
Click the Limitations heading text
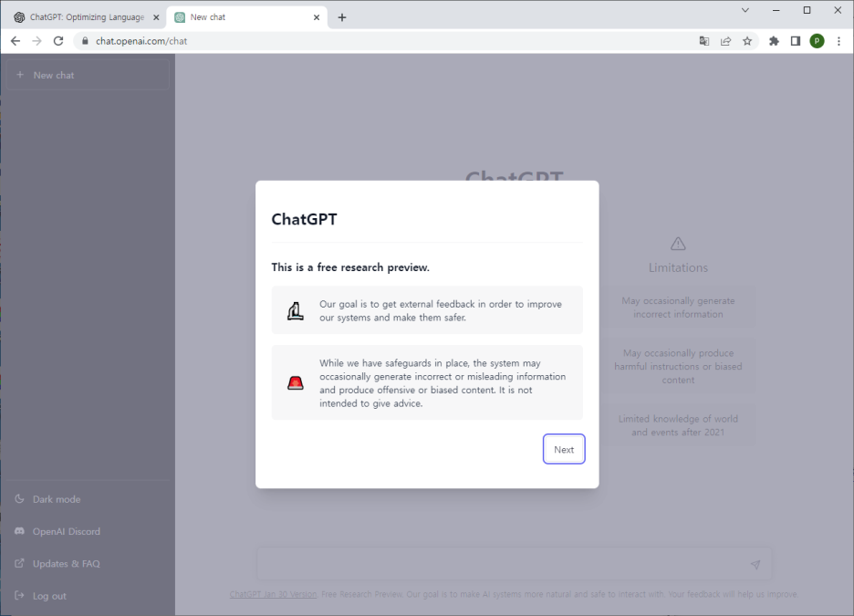678,267
